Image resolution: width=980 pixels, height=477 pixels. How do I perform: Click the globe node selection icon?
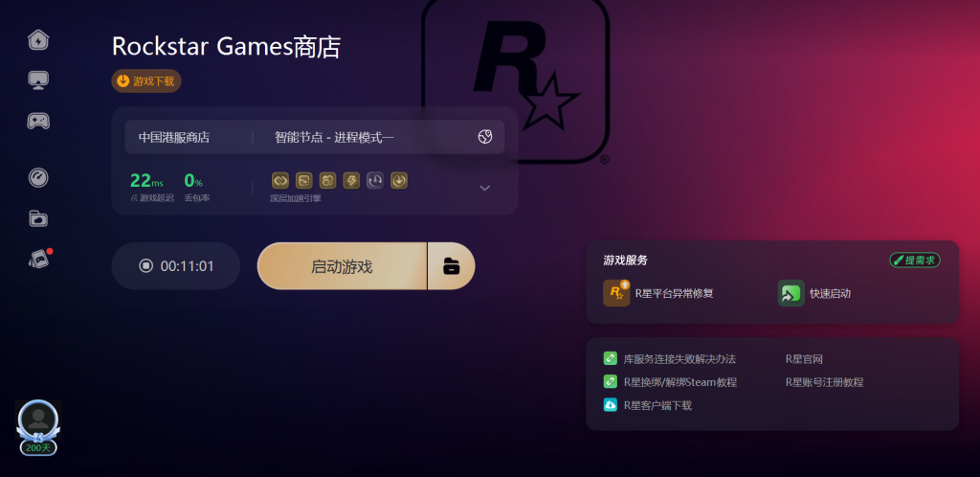pos(485,137)
